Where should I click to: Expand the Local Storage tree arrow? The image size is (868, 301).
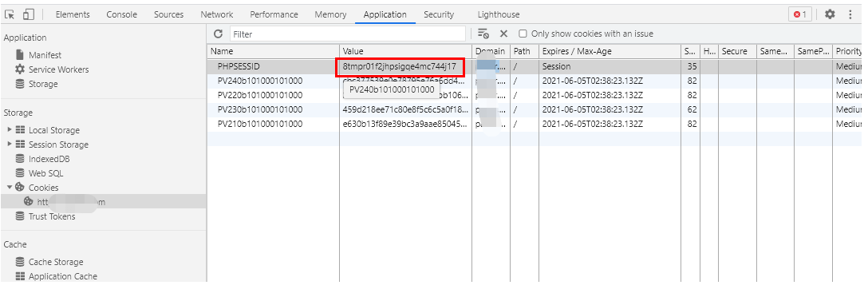pyautogui.click(x=10, y=129)
